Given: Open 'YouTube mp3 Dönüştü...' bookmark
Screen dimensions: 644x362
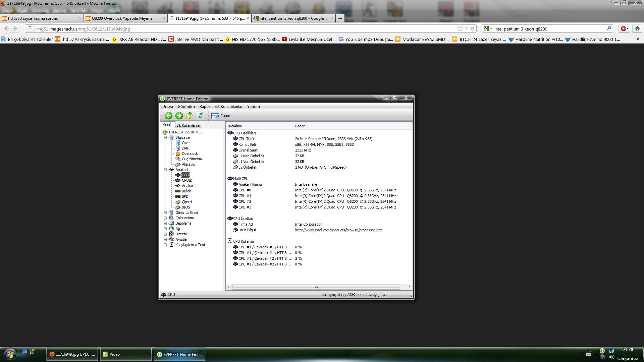Looking at the screenshot, I should (x=366, y=39).
